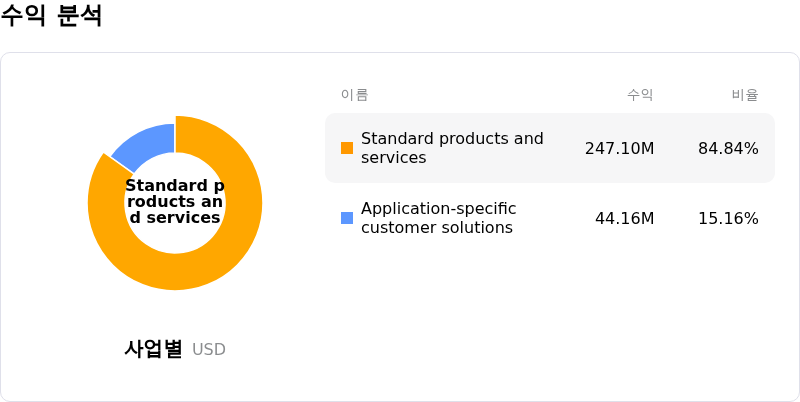Click the 'Standard products and services' name text
The width and height of the screenshot is (800, 402).
pos(452,148)
